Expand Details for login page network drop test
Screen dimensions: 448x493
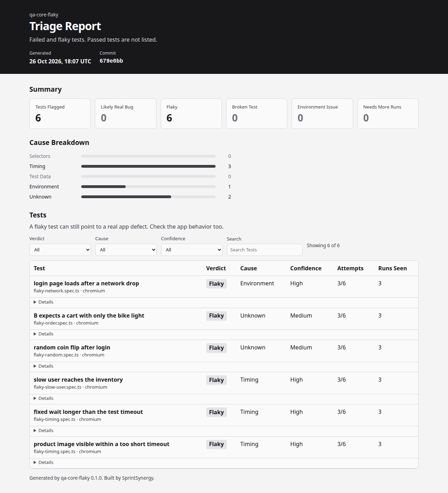point(43,302)
